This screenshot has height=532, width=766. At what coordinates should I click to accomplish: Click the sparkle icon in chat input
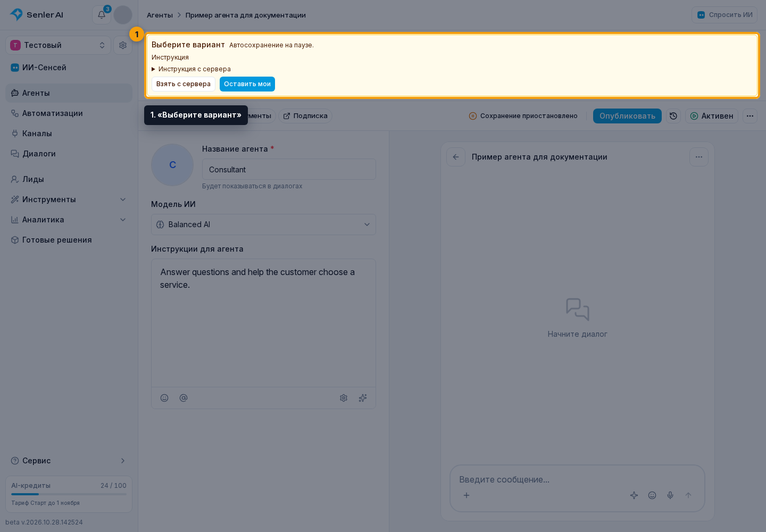634,495
